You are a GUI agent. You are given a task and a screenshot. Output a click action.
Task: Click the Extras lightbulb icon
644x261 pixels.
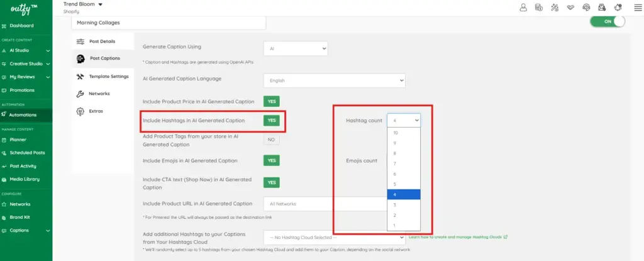[x=80, y=111]
